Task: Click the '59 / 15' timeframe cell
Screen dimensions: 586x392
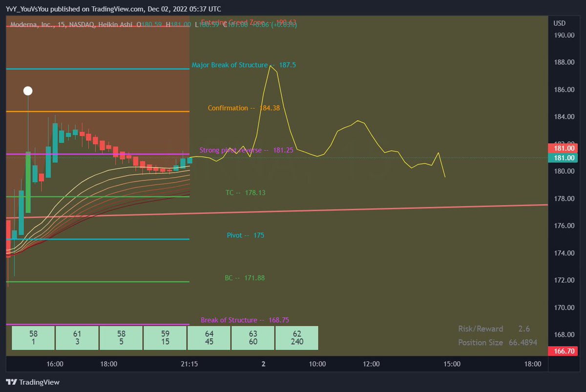Action: 165,338
